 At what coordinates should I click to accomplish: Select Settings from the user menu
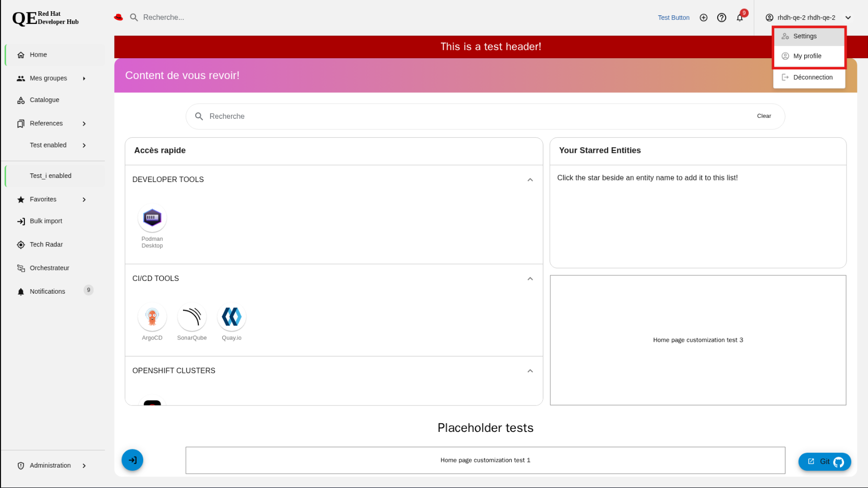pyautogui.click(x=805, y=36)
